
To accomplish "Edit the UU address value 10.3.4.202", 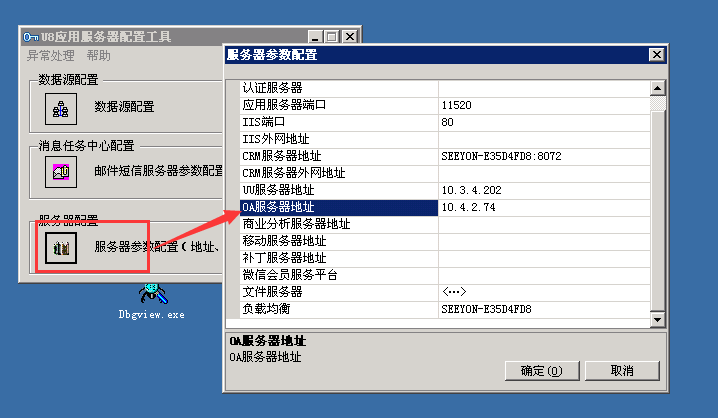I will 544,190.
